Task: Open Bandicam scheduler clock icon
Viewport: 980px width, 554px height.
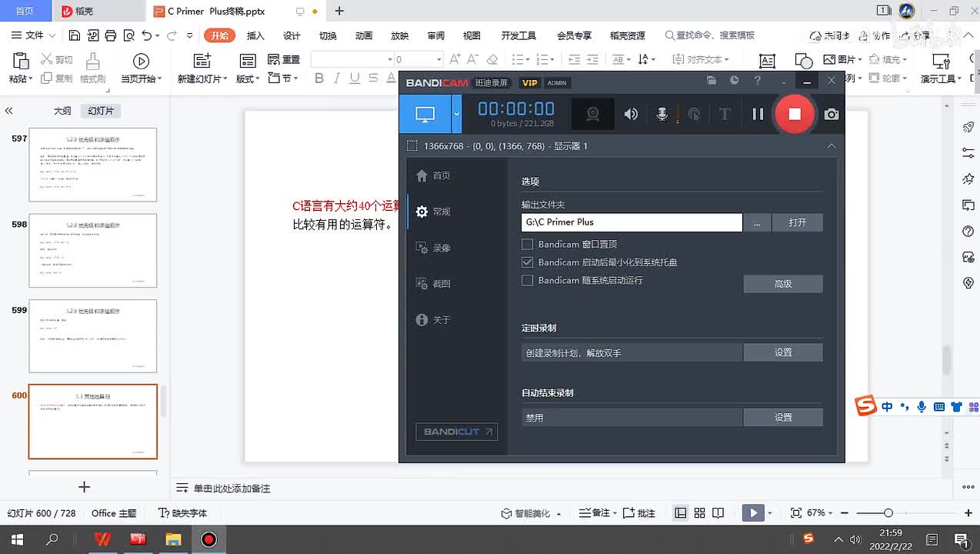Action: [x=734, y=81]
